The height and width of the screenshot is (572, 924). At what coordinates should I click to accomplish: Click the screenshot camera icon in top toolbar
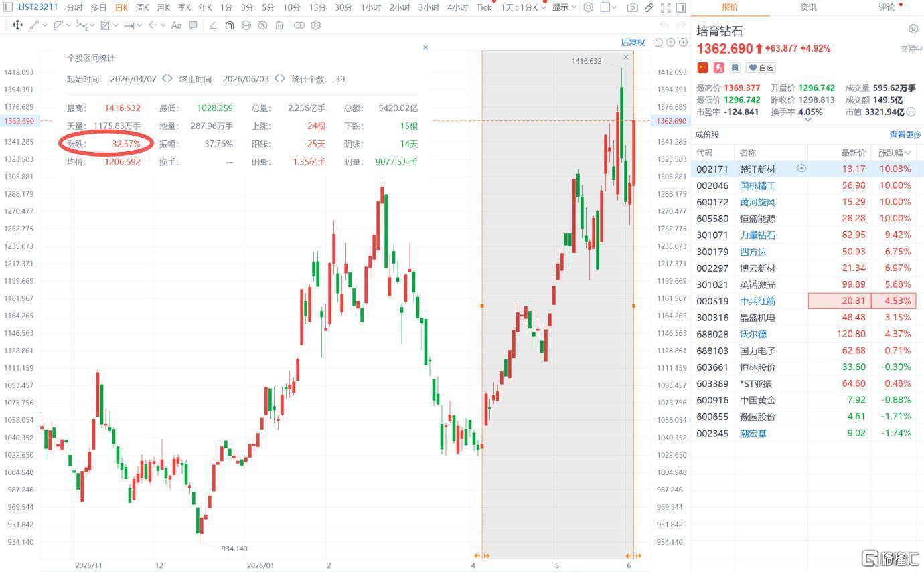632,7
